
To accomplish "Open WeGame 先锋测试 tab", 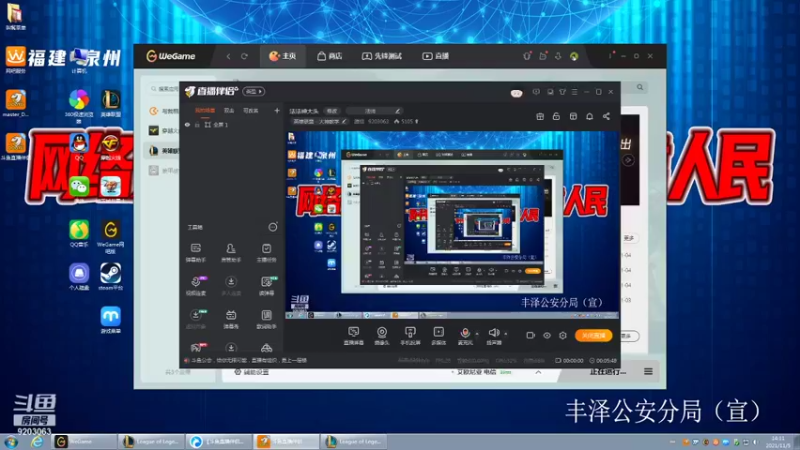I will [382, 56].
